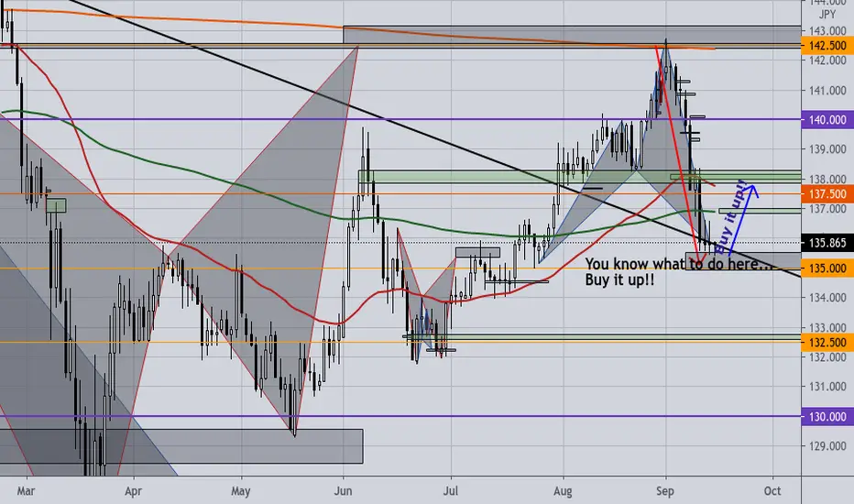The width and height of the screenshot is (854, 504).
Task: Click the Apr label on time axis
Action: tap(134, 491)
